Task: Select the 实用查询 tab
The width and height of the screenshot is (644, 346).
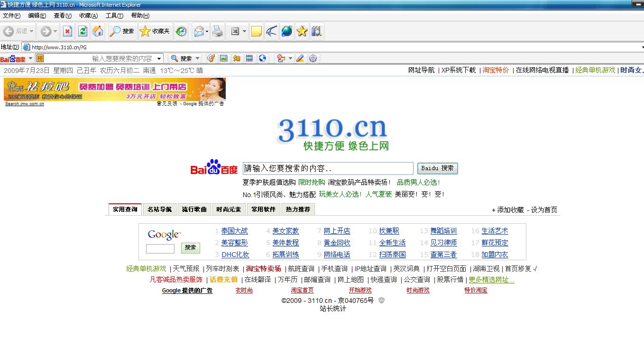Action: pyautogui.click(x=125, y=209)
